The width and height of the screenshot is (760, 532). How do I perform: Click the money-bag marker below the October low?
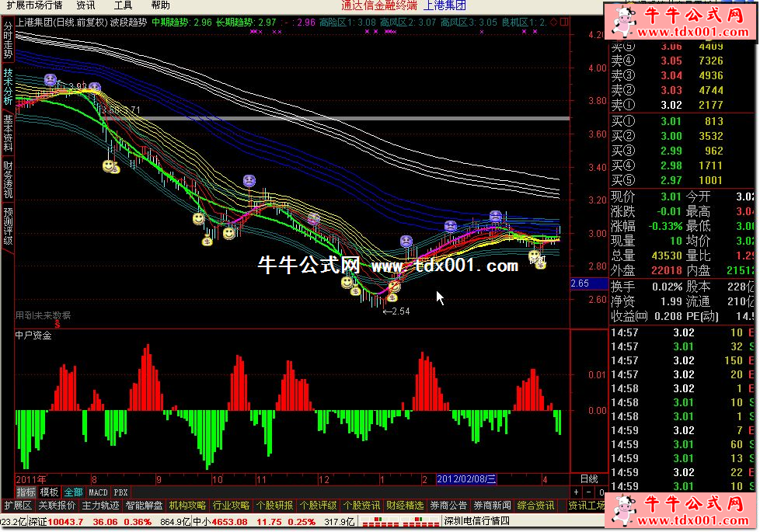click(x=207, y=240)
